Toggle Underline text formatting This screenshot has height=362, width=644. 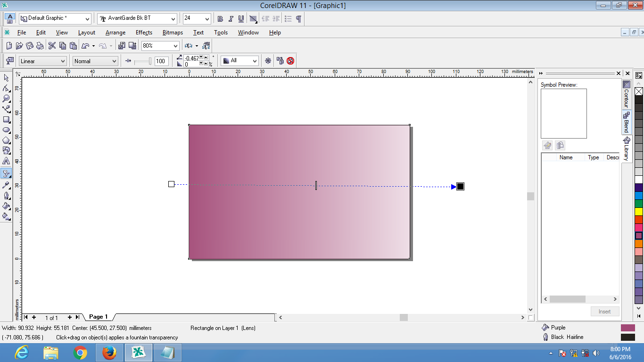241,19
